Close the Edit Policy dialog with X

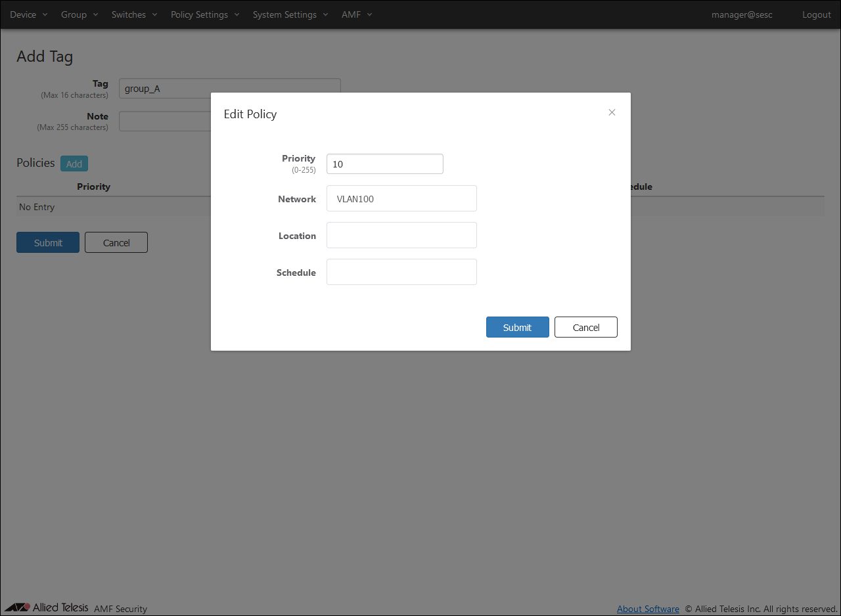(x=612, y=112)
